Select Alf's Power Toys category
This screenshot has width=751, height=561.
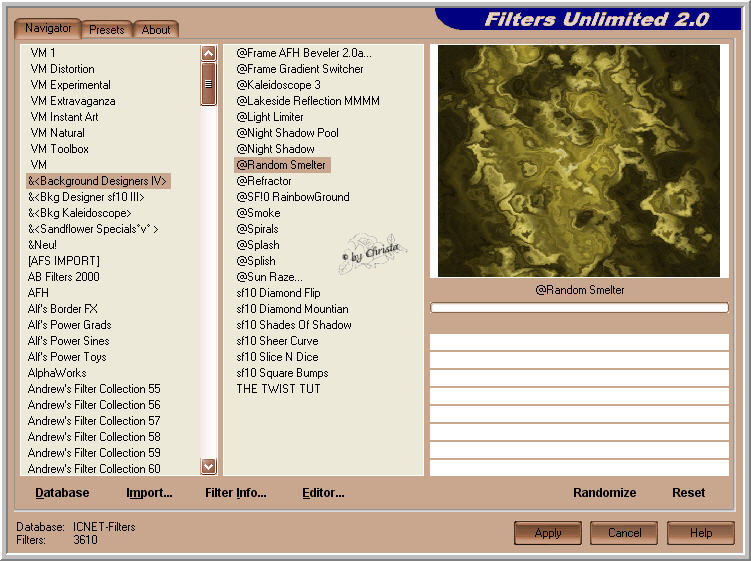tap(67, 357)
